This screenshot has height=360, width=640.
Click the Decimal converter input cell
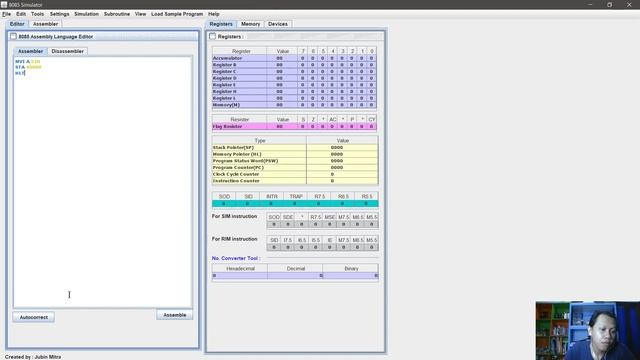295,276
